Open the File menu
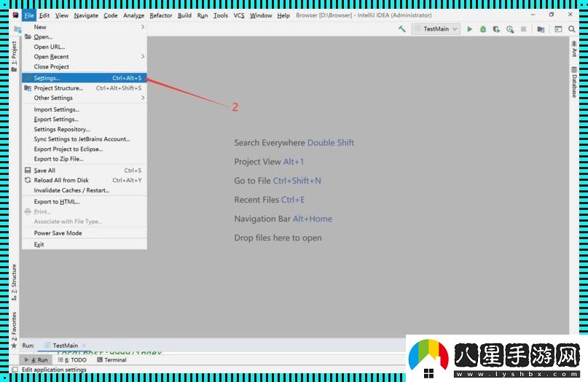588x382 pixels. point(29,15)
